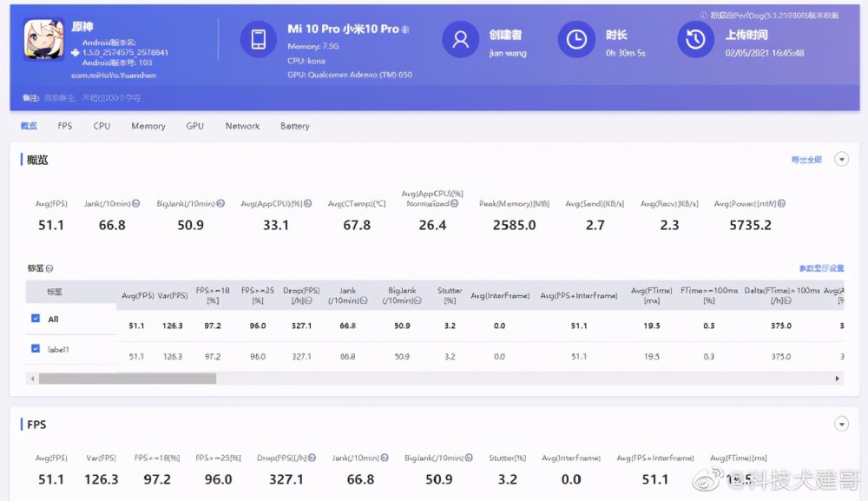
Task: Click the creator user avatar icon
Action: coord(460,39)
